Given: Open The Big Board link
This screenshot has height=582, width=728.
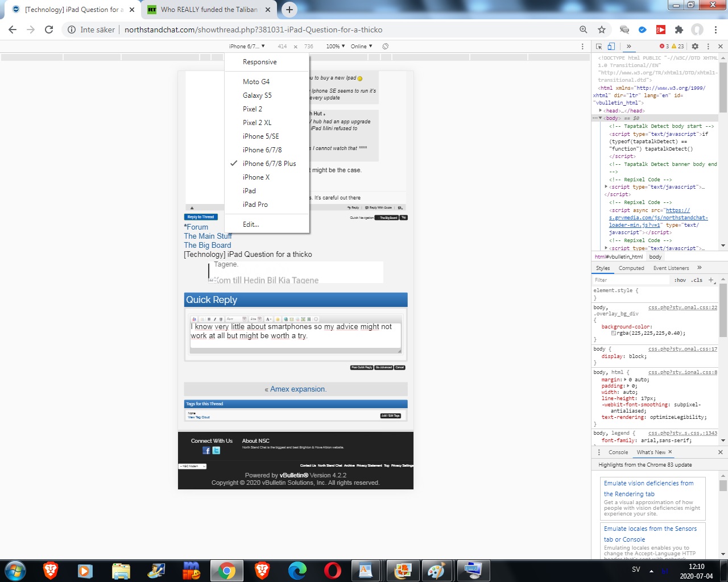Looking at the screenshot, I should click(208, 246).
